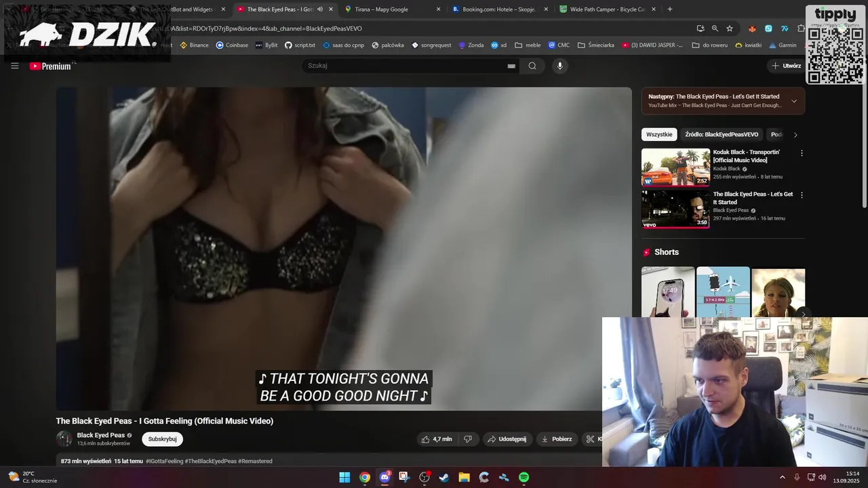Image resolution: width=868 pixels, height=488 pixels.
Task: Download the video with Pobierz
Action: click(556, 439)
